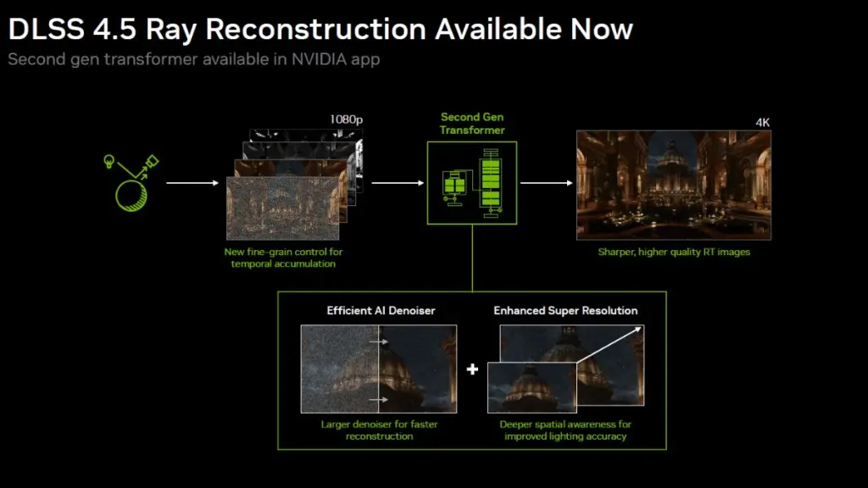Click the Second Gen Transformer network diagram icon
This screenshot has width=868, height=488.
[472, 183]
